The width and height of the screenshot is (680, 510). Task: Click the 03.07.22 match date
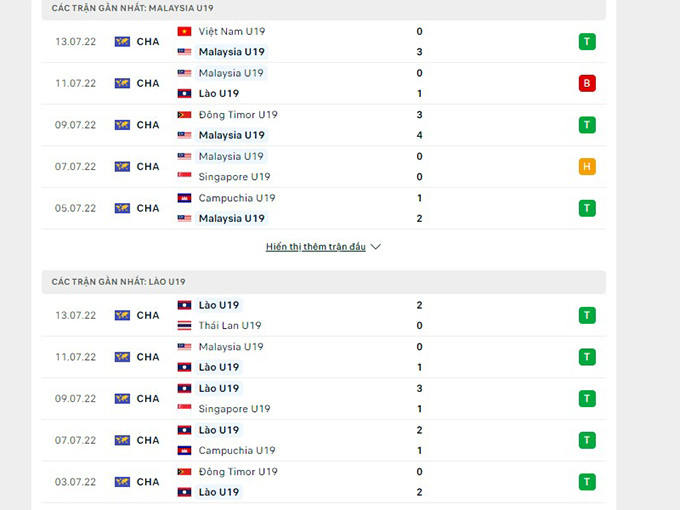point(75,482)
